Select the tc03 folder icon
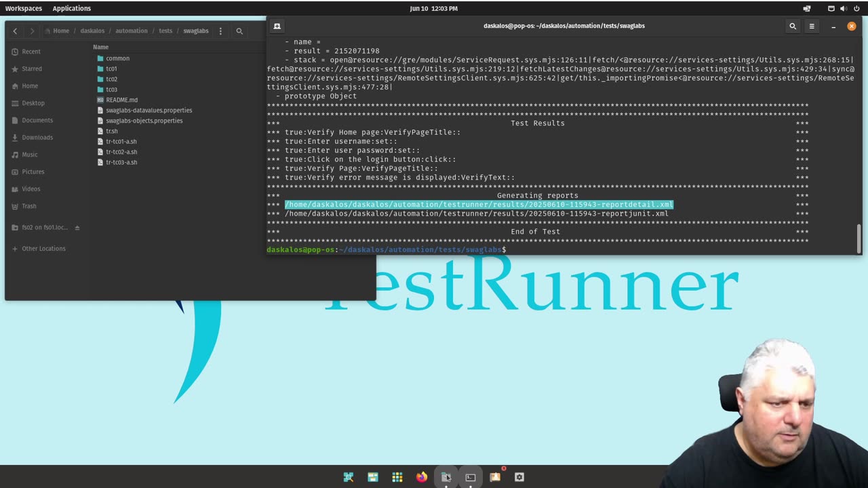 click(x=100, y=89)
